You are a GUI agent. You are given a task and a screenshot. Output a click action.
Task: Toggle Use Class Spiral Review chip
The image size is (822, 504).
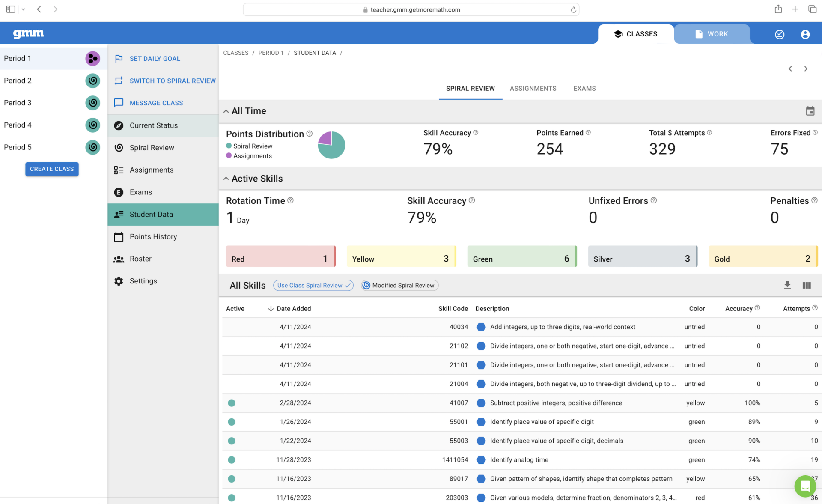tap(313, 286)
